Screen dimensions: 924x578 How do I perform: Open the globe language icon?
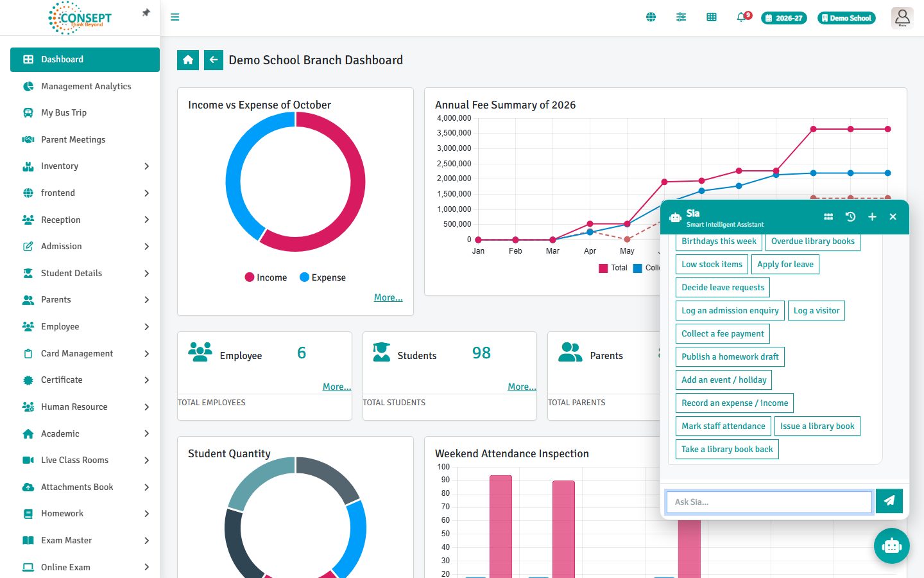[651, 17]
